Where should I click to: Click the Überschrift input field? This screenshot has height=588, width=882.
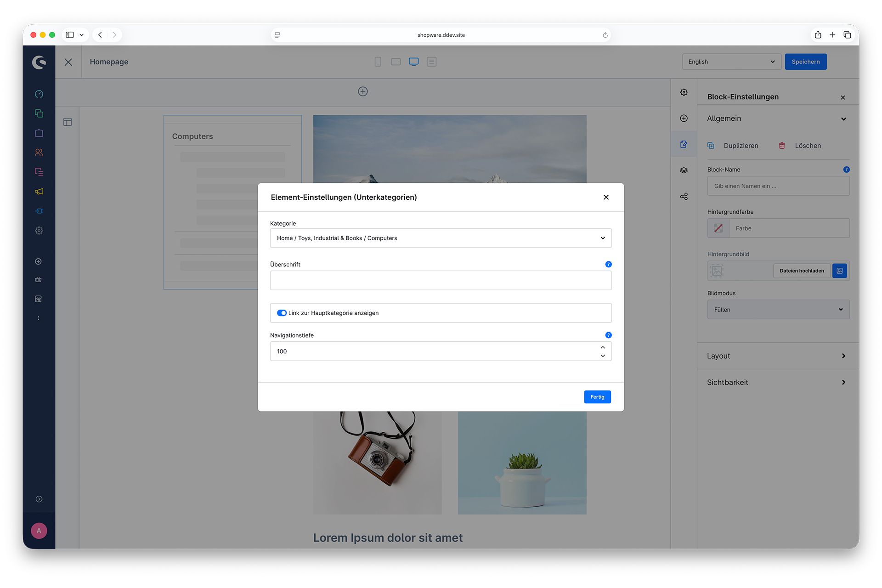441,280
